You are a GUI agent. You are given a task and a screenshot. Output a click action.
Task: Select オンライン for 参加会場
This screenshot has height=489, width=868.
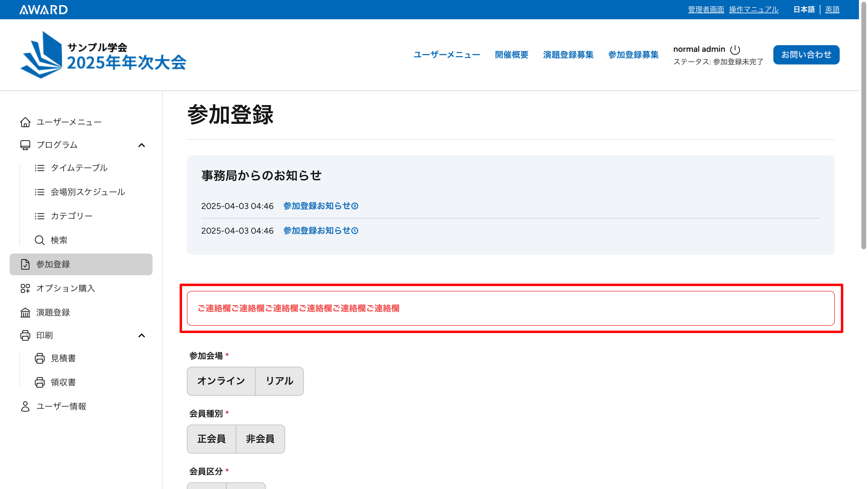[221, 381]
